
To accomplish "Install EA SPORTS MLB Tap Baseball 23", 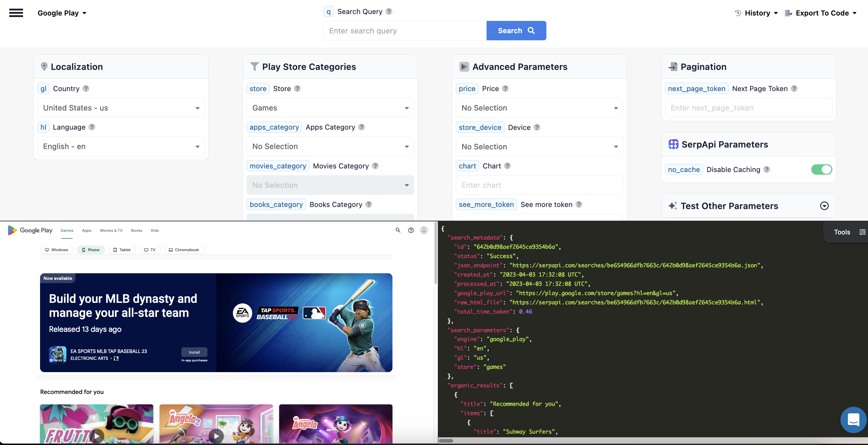I will tap(194, 352).
